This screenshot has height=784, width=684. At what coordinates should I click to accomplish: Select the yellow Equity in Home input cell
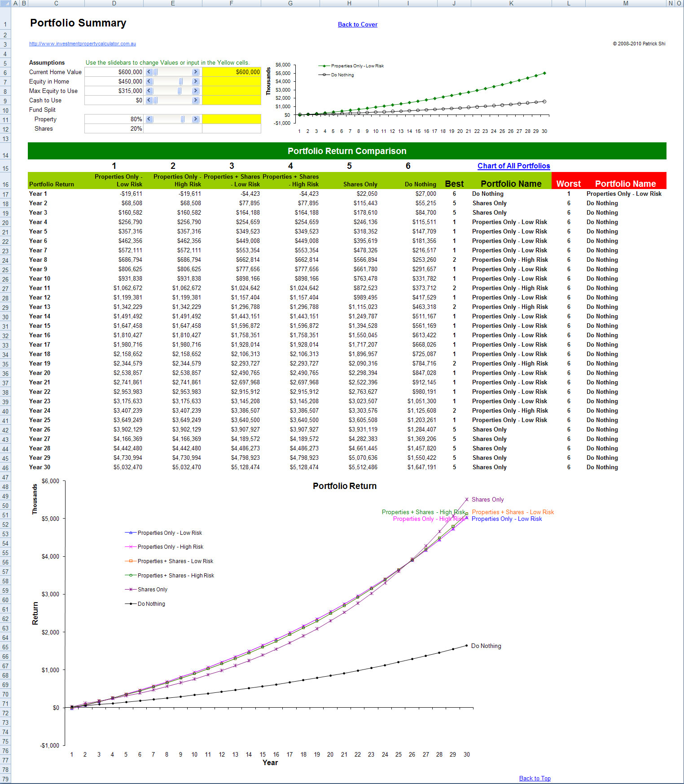[232, 81]
